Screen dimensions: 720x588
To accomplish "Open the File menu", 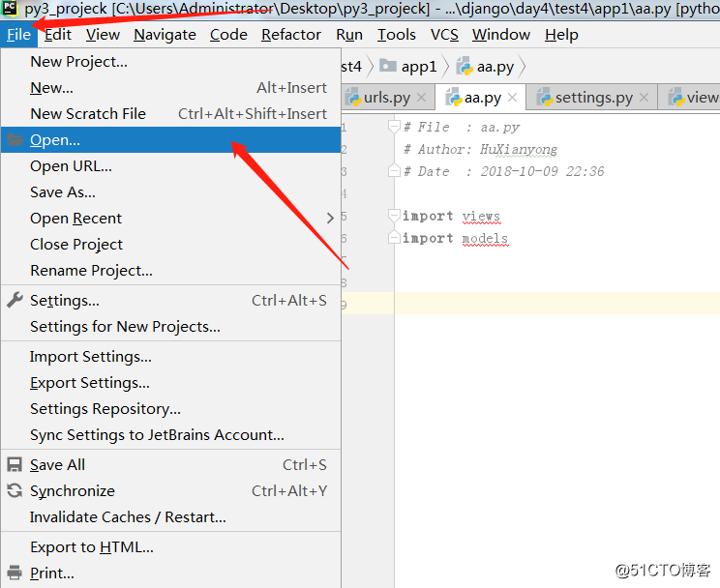I will point(18,35).
